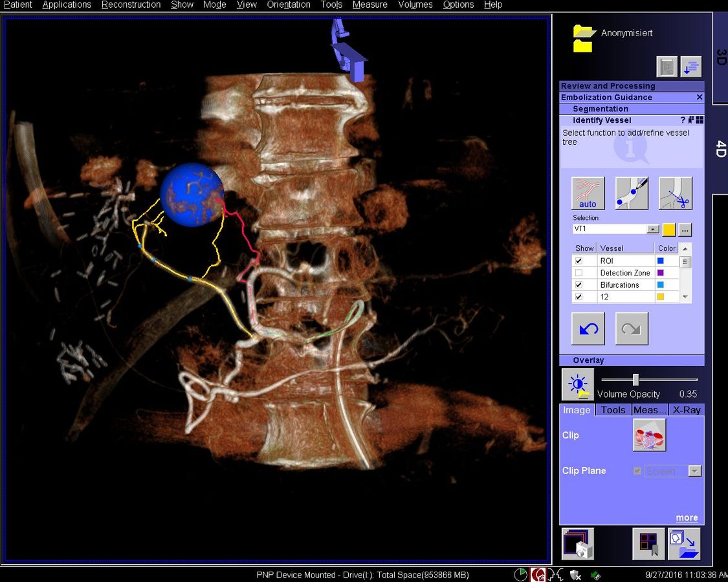Uncheck the Bifurcations show checkbox
The image size is (728, 582).
pos(579,285)
